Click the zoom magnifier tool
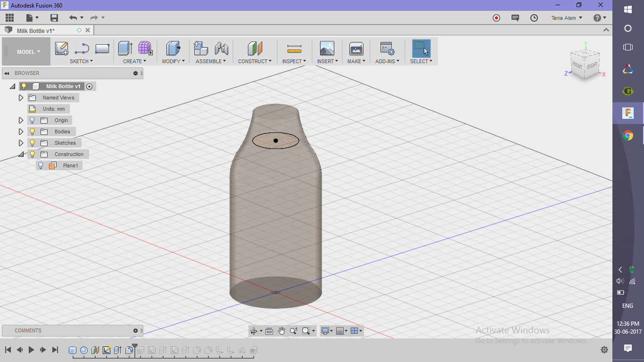This screenshot has height=362, width=644. pyautogui.click(x=294, y=331)
